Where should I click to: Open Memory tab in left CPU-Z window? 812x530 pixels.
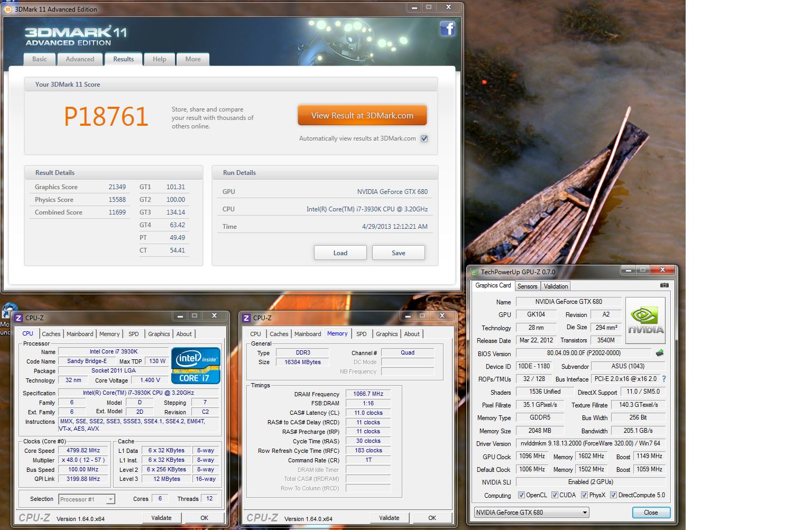coord(109,334)
